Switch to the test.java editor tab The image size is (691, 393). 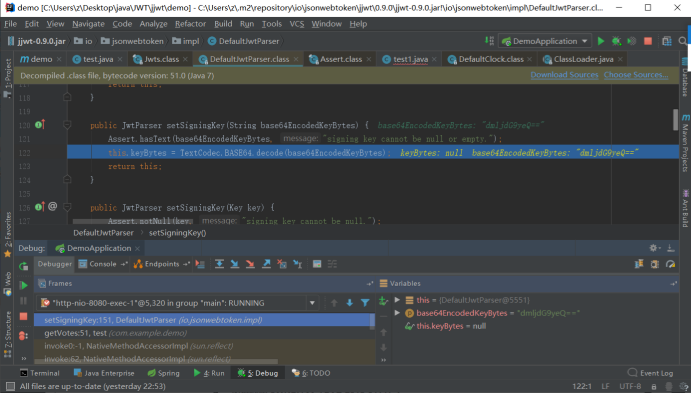(98, 59)
